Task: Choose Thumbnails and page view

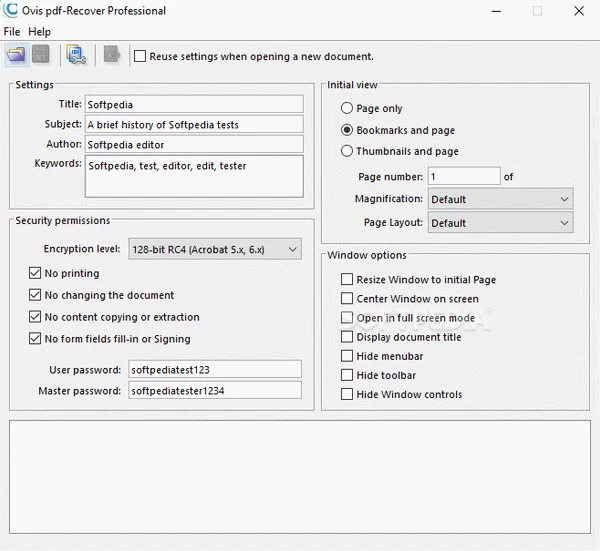Action: [347, 151]
